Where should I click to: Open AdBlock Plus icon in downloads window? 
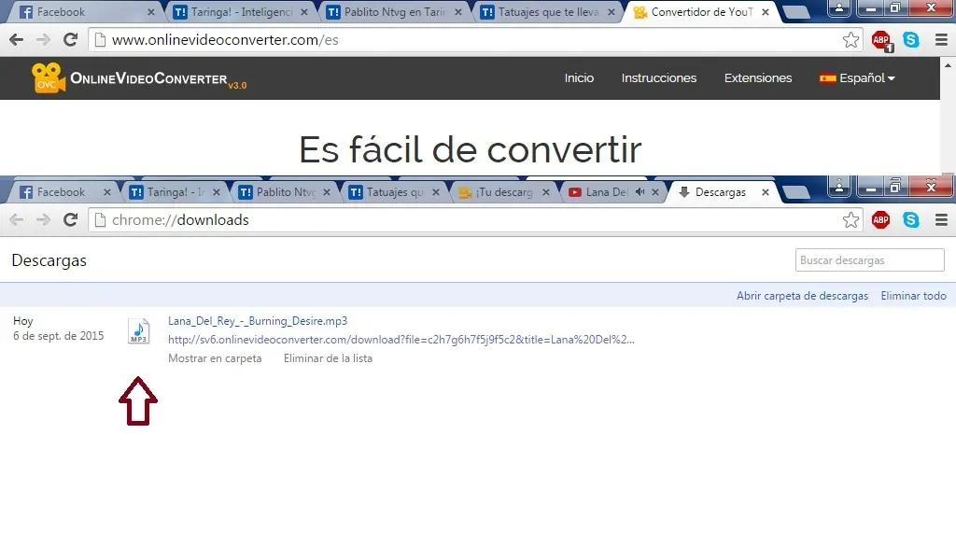[881, 220]
